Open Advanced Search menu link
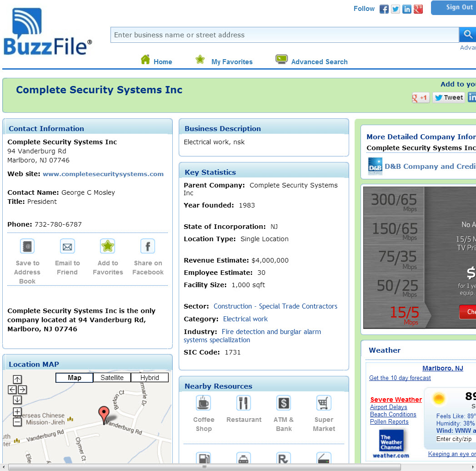 pos(319,62)
